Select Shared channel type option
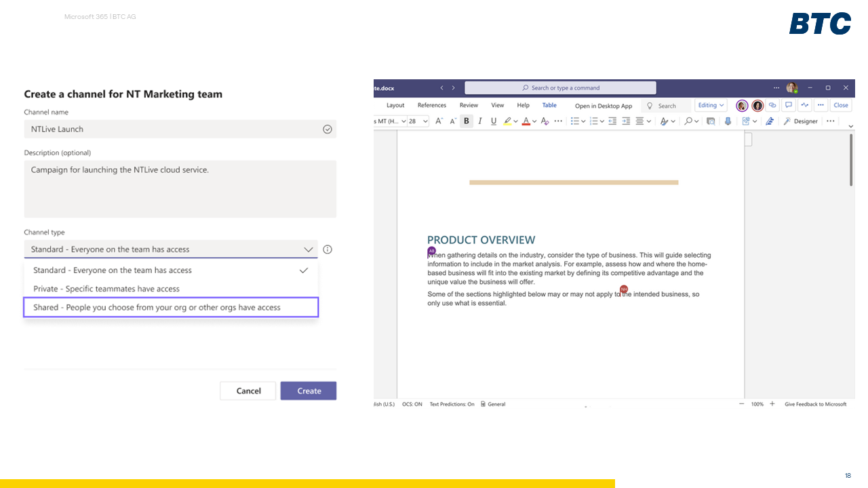The image size is (868, 488). (171, 308)
